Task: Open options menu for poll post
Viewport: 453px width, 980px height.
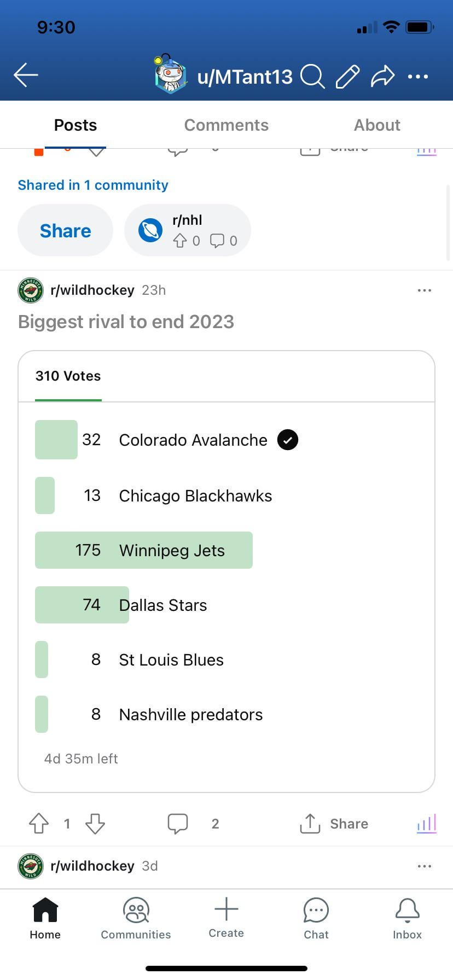Action: click(x=425, y=290)
